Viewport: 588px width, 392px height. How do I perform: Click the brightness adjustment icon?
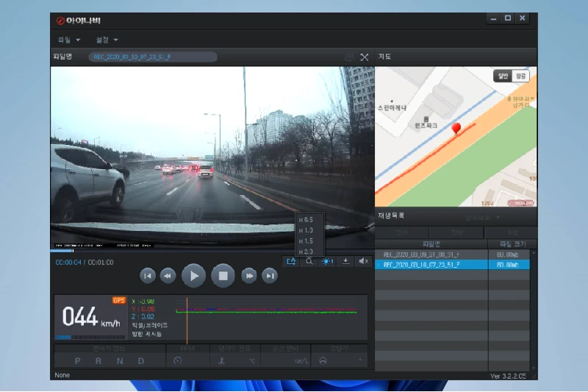pyautogui.click(x=327, y=262)
